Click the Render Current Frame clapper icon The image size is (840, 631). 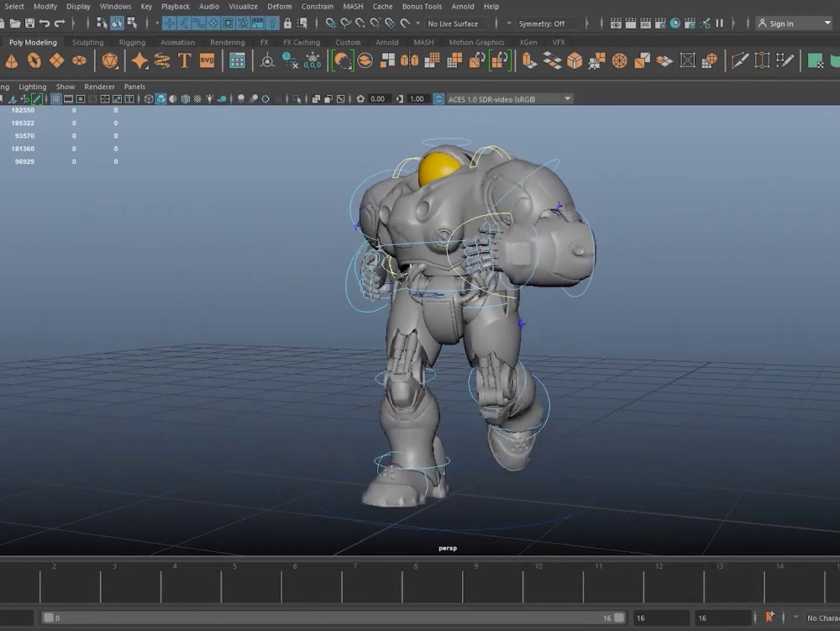pos(631,24)
